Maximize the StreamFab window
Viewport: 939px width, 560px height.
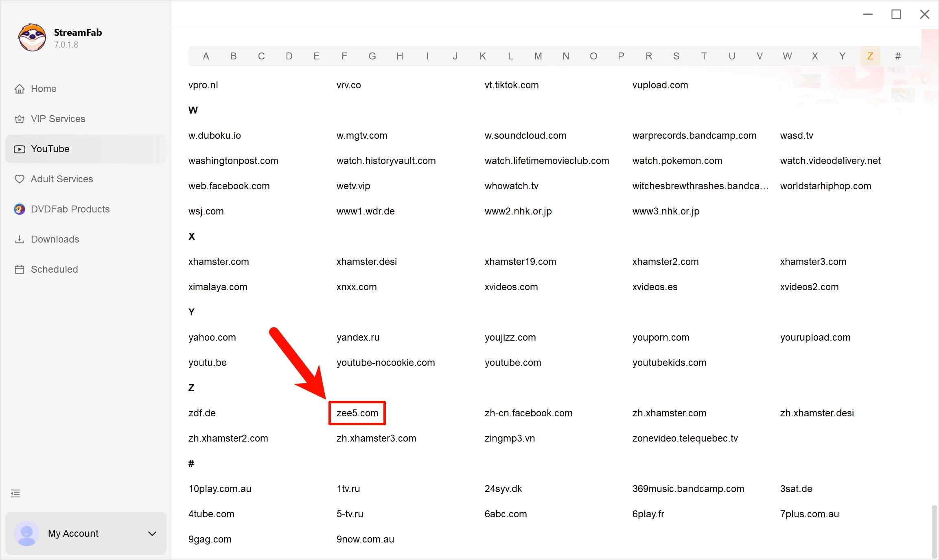(896, 15)
